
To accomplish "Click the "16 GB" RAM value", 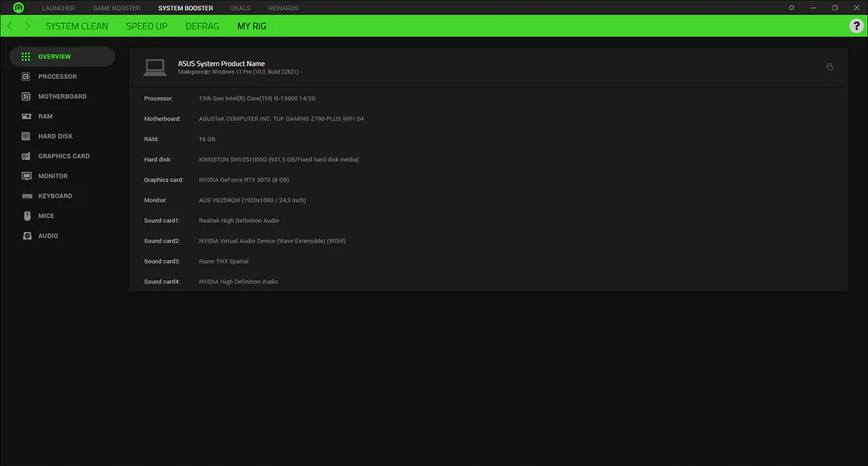I will (x=207, y=139).
